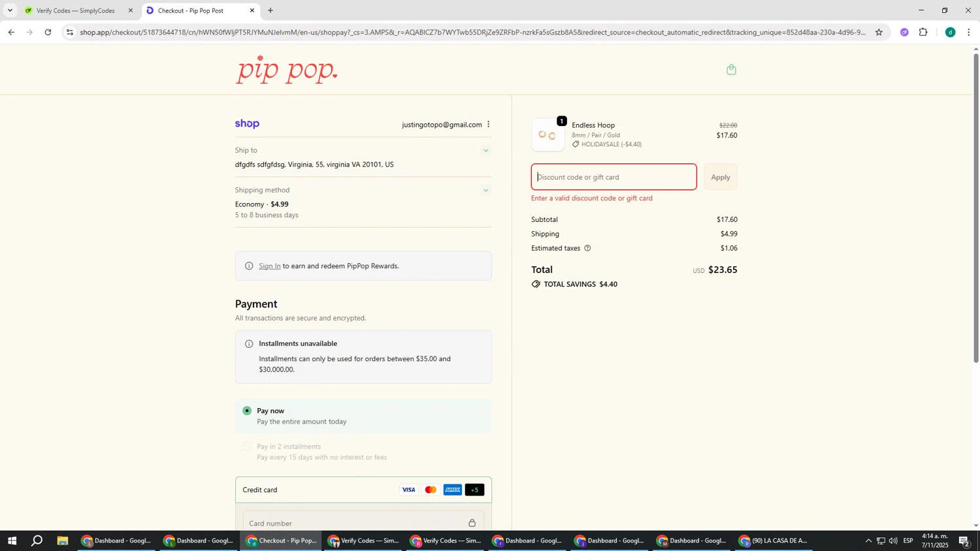Open browser extensions puzzle icon
Viewport: 980px width, 551px height.
point(923,32)
